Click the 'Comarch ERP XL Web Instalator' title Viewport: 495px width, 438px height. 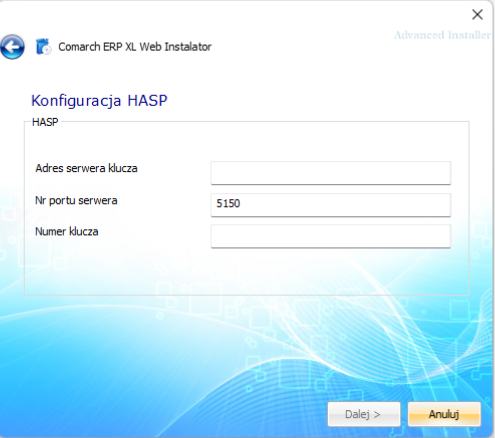click(x=135, y=47)
